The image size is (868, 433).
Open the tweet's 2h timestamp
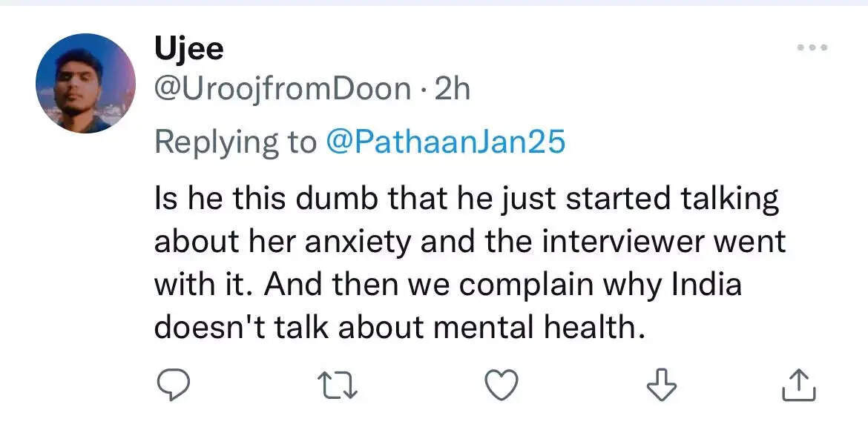click(x=453, y=89)
